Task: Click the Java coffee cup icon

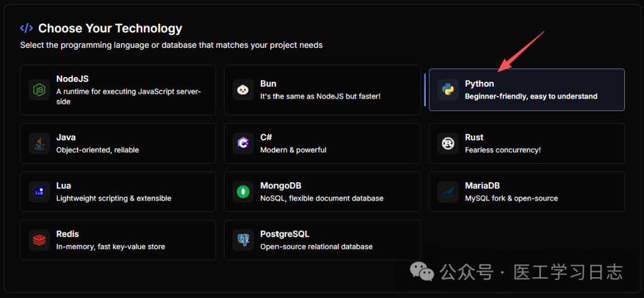Action: (39, 143)
